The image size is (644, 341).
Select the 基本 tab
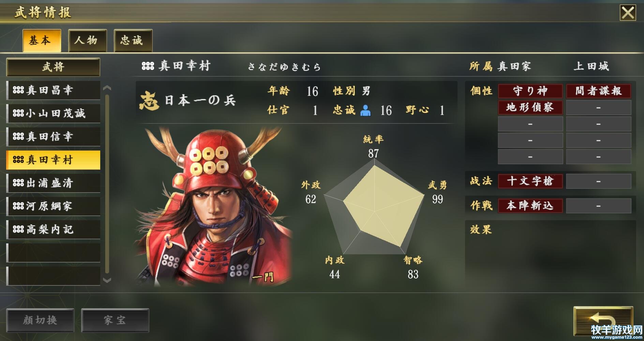(x=42, y=40)
